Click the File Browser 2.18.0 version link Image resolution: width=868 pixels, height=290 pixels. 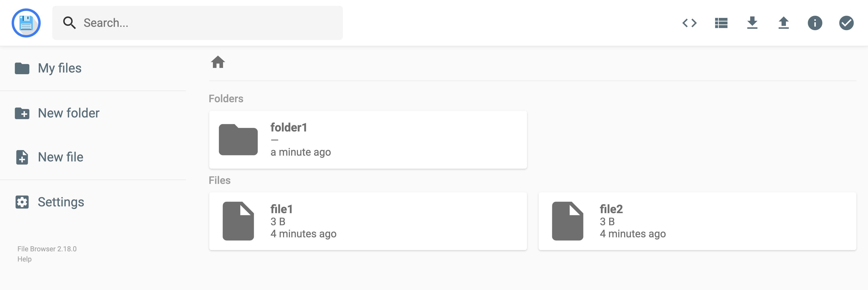point(47,249)
